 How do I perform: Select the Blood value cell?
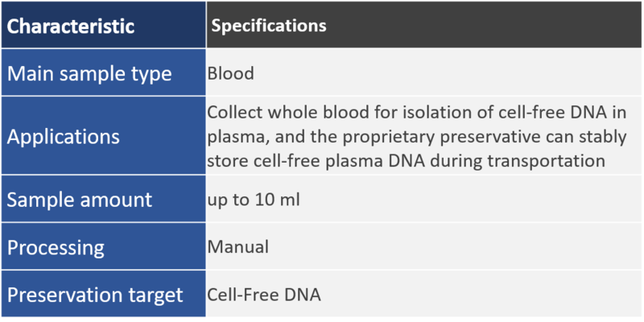click(230, 74)
